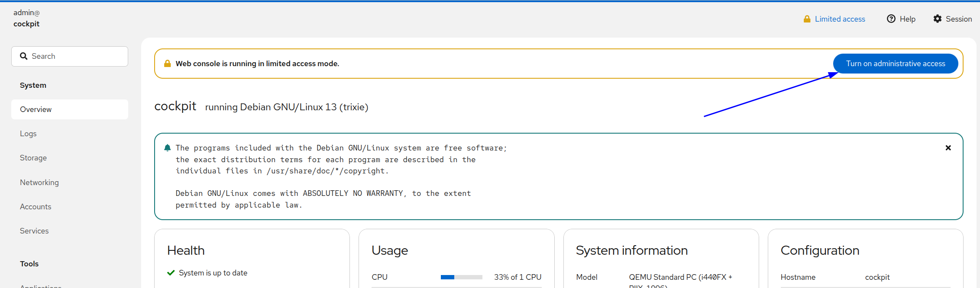Image resolution: width=980 pixels, height=288 pixels.
Task: Go to Networking page
Action: click(70, 182)
